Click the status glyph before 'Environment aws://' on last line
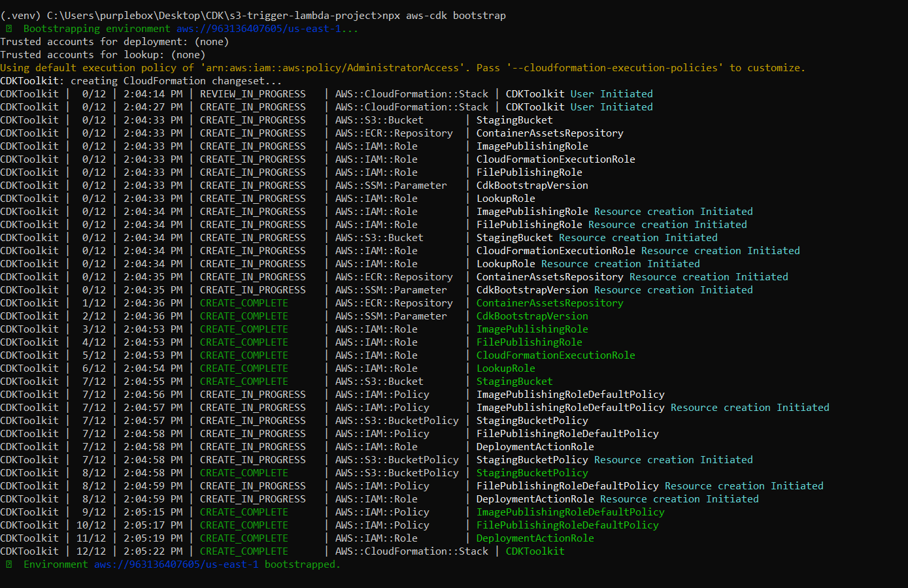Image resolution: width=908 pixels, height=588 pixels. point(8,564)
